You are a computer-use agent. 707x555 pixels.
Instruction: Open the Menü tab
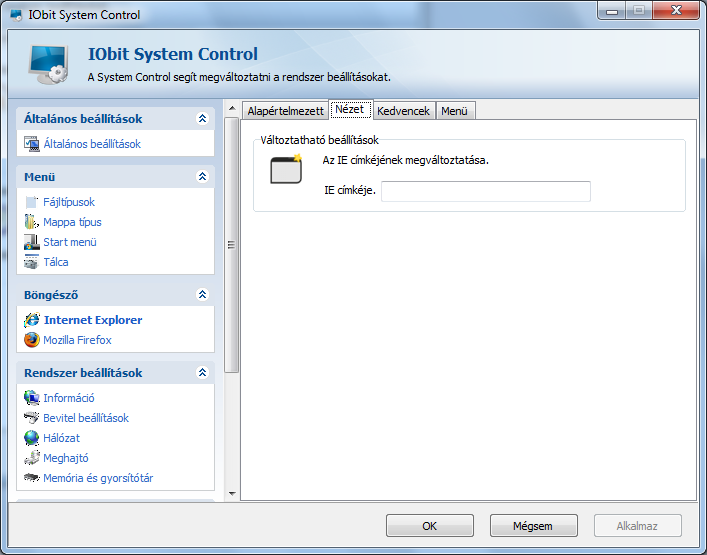click(x=455, y=111)
